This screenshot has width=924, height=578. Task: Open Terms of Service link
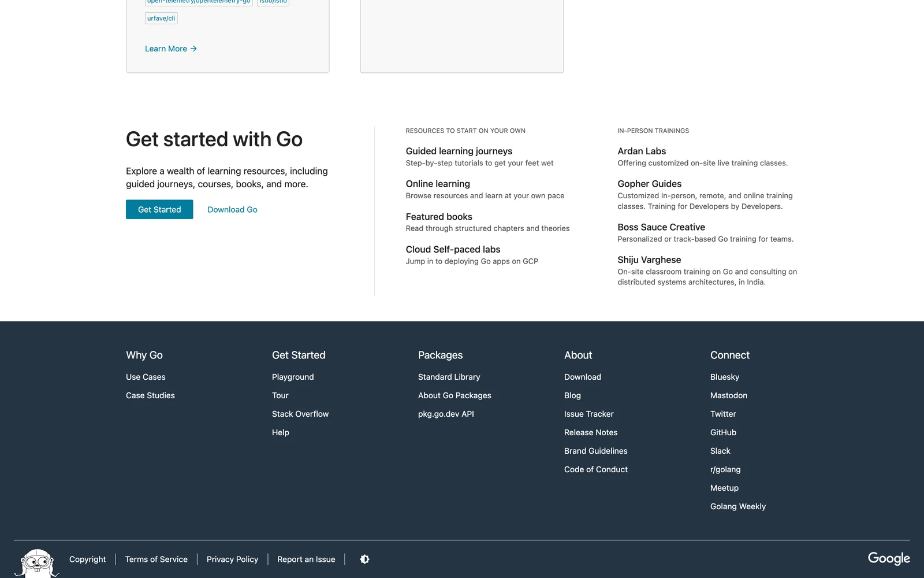pos(156,559)
